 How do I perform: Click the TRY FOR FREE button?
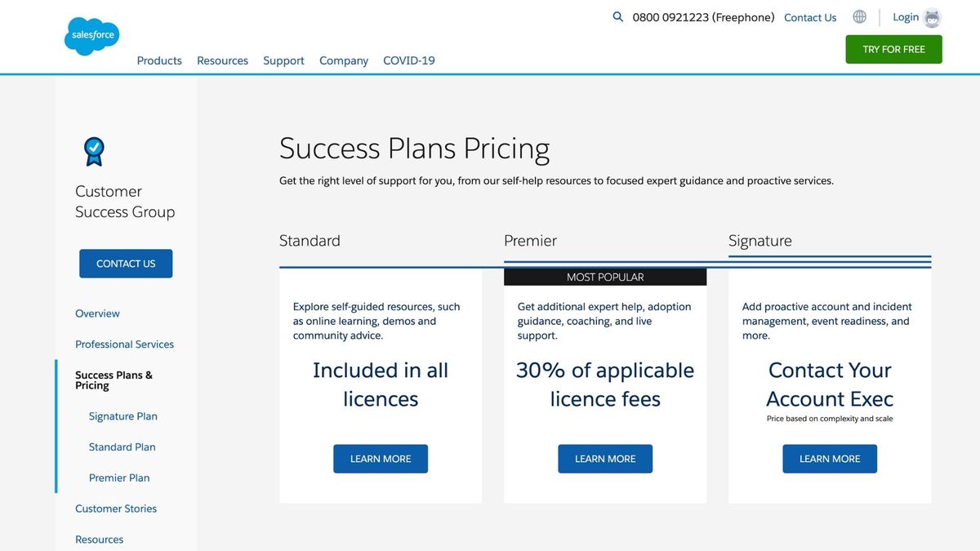coord(893,49)
